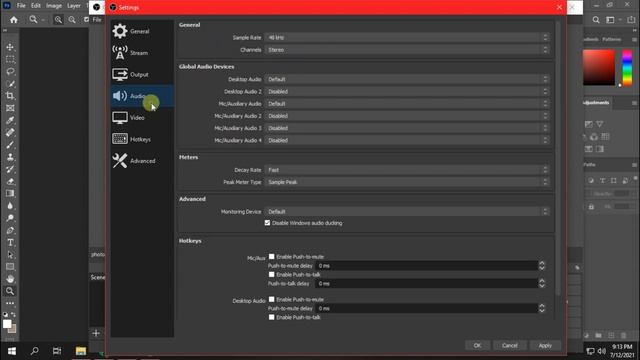This screenshot has width=640, height=360.
Task: Click the Zoom In icon in options bar
Action: (x=58, y=20)
